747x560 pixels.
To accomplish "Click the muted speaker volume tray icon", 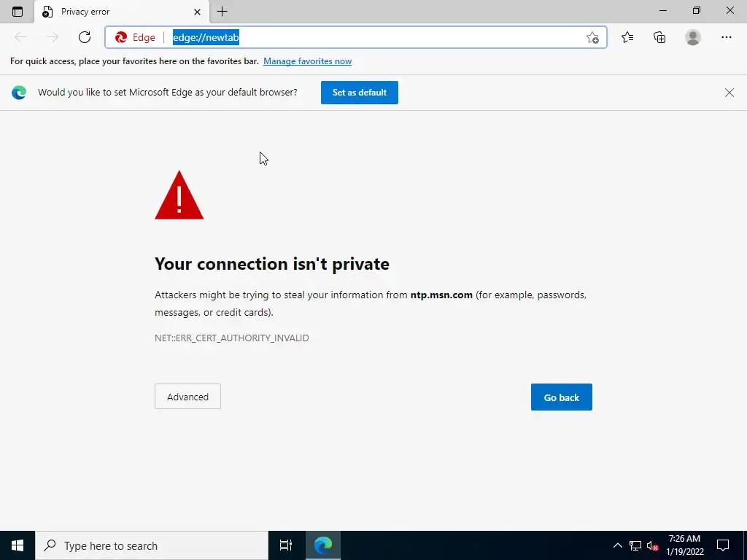I will tap(652, 545).
